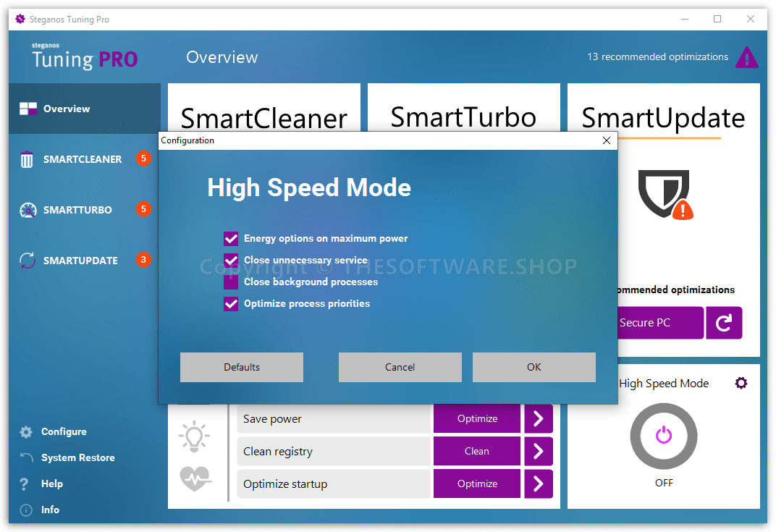Close the Configuration dialog with X

pyautogui.click(x=607, y=140)
